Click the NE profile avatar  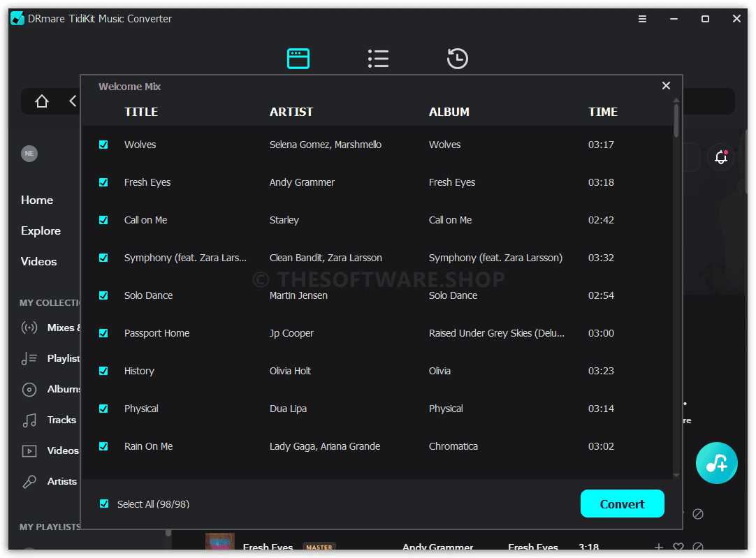(x=29, y=154)
